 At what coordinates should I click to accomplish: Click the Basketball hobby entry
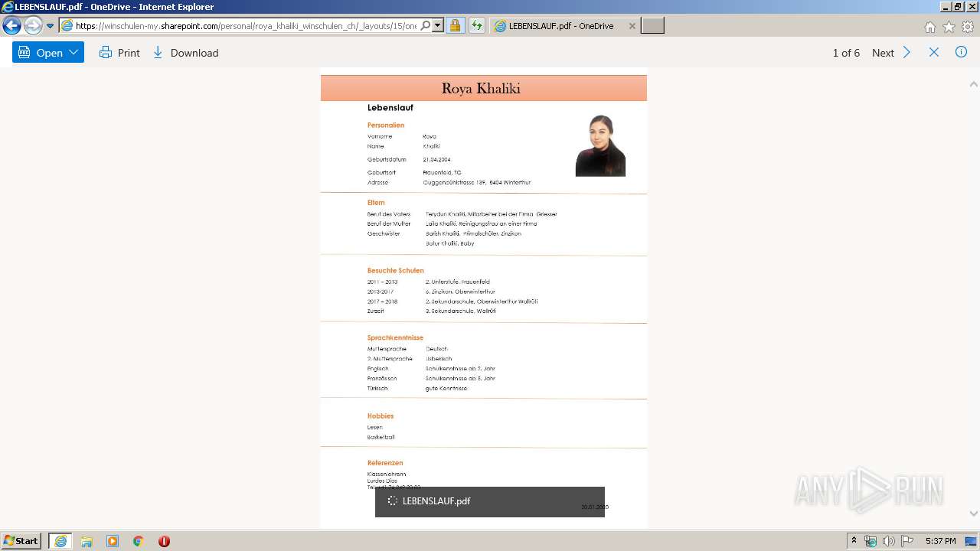click(x=381, y=437)
